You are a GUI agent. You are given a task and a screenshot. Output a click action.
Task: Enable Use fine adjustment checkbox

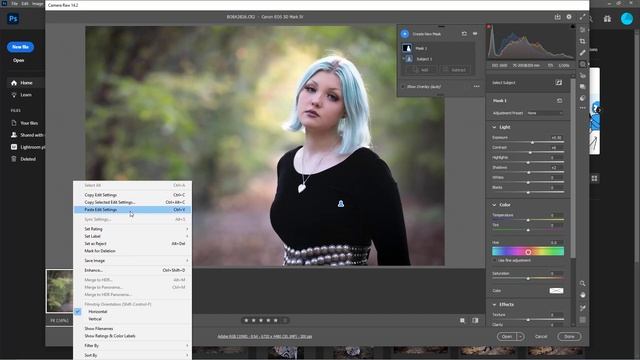tap(495, 260)
